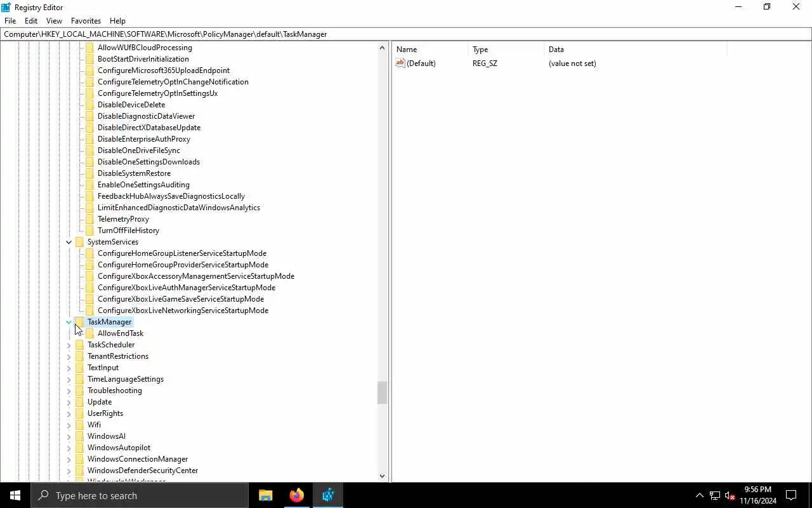Select the (Default) registry value
The image size is (812, 508).
coord(421,63)
